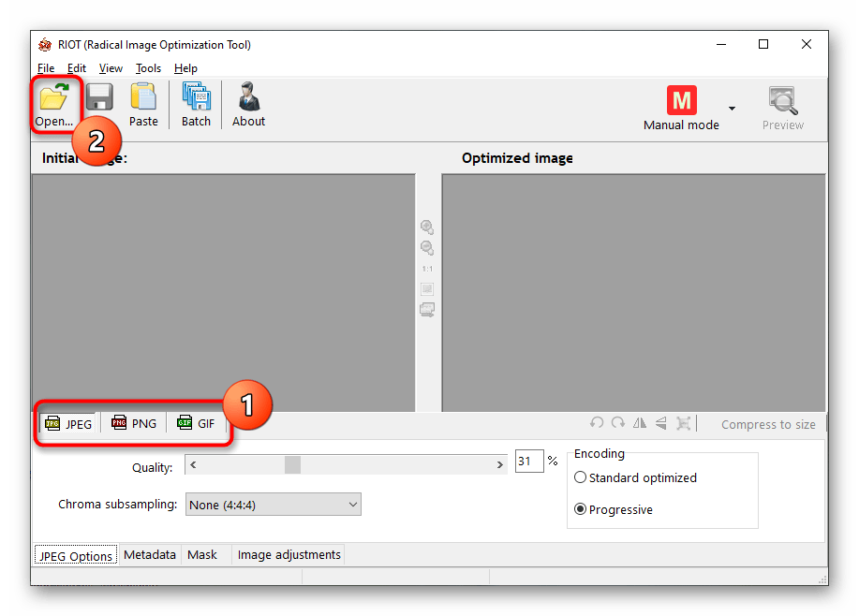The image size is (859, 616).
Task: Paste an image from the clipboard
Action: tap(143, 105)
